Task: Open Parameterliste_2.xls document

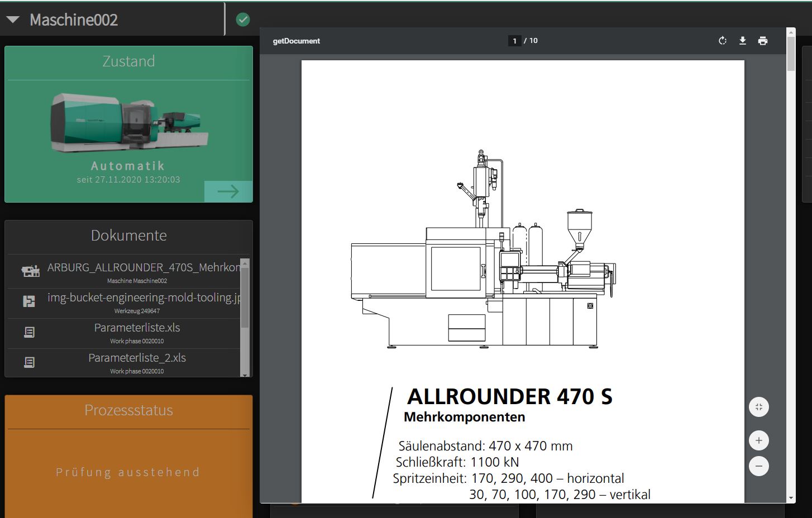Action: [137, 358]
